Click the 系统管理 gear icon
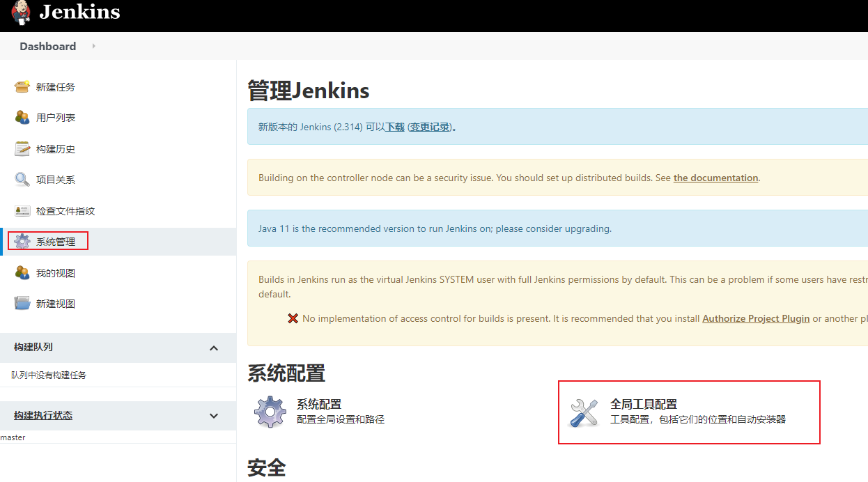This screenshot has width=868, height=482. pyautogui.click(x=22, y=242)
